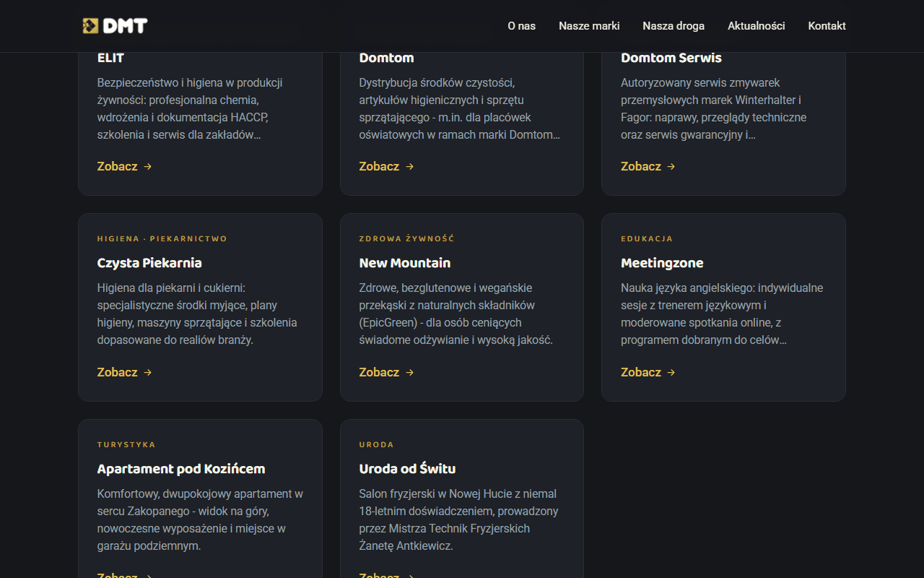The height and width of the screenshot is (578, 924).
Task: Follow the Zobacz link under ELIT
Action: [x=117, y=166]
